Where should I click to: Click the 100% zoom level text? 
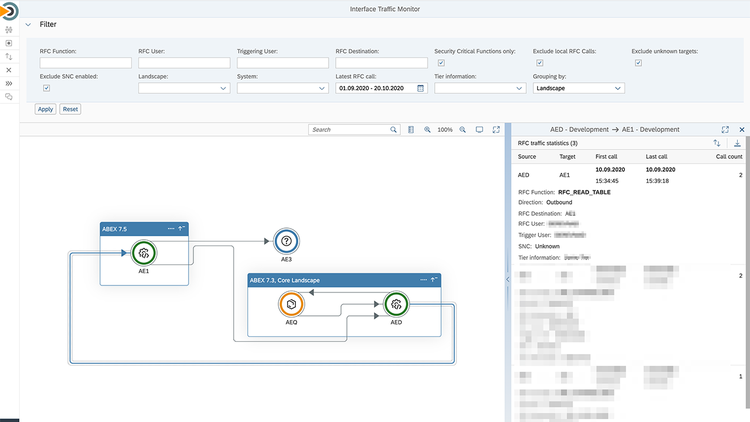[x=445, y=130]
